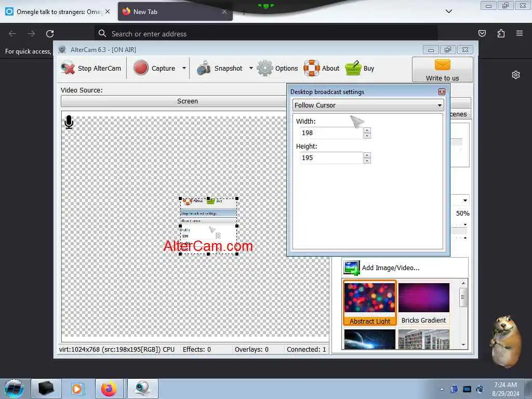This screenshot has height=399, width=532.
Task: Open media player taskbar icon
Action: point(77,389)
